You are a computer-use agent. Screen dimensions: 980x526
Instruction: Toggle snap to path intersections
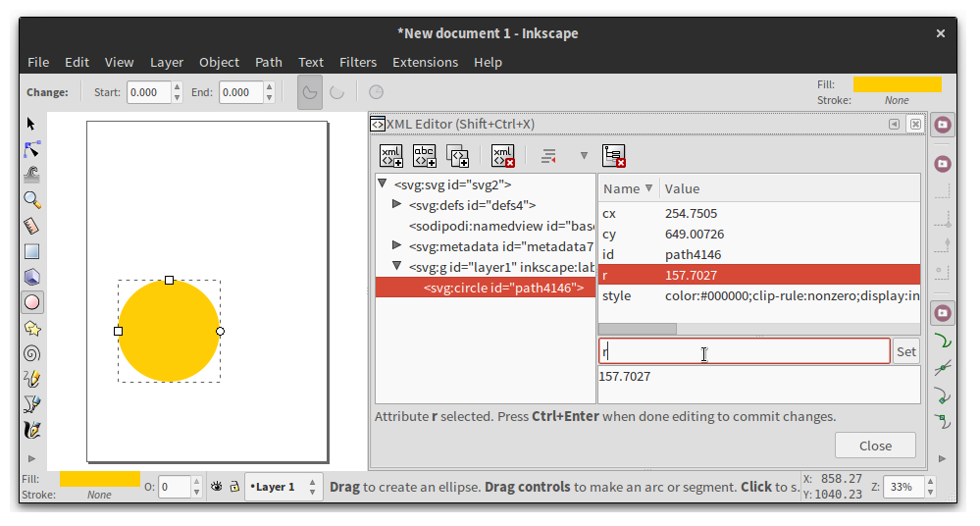click(x=943, y=368)
